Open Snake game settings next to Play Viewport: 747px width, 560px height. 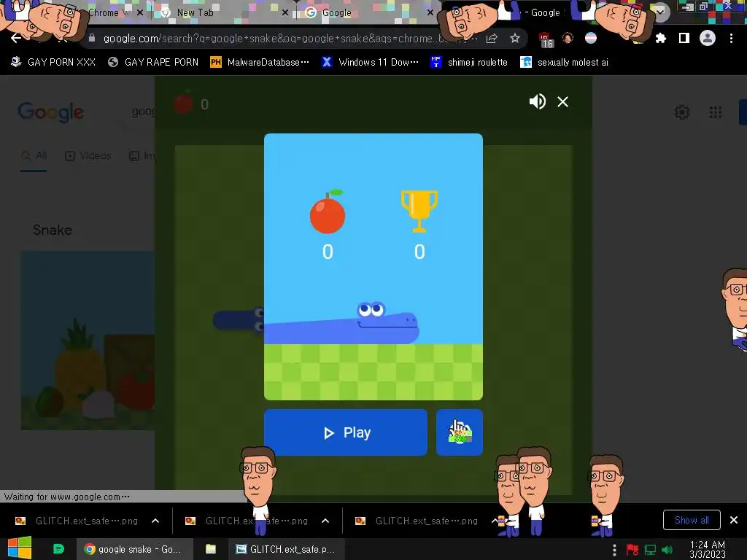coord(460,432)
